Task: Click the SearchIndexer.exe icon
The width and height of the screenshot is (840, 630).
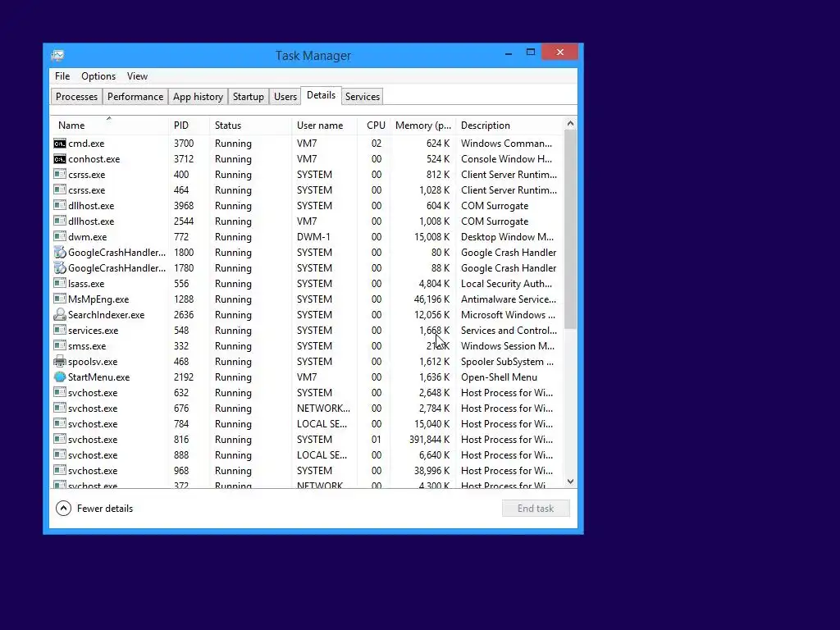Action: tap(60, 315)
